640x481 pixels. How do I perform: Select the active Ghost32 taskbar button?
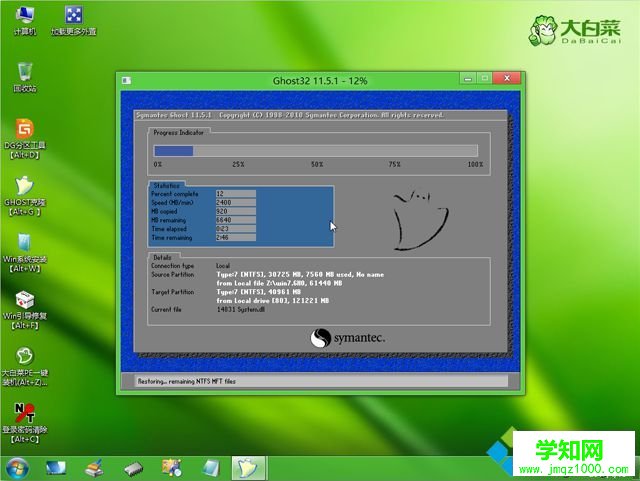[x=249, y=468]
